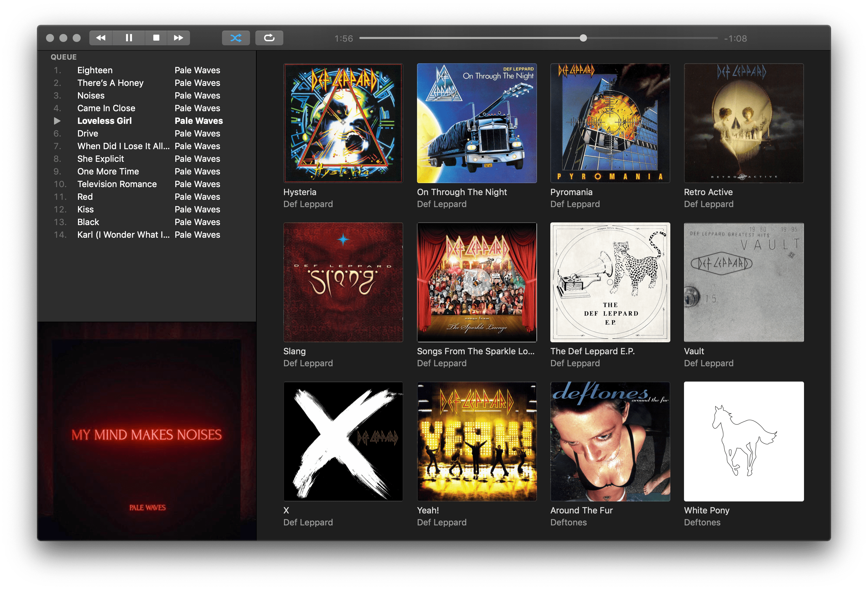Open the Pyromania album cover
Viewport: 868px width, 590px height.
coord(610,123)
